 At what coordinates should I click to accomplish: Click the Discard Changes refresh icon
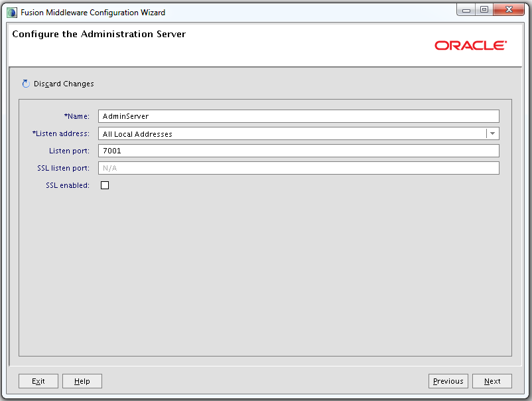coord(26,84)
